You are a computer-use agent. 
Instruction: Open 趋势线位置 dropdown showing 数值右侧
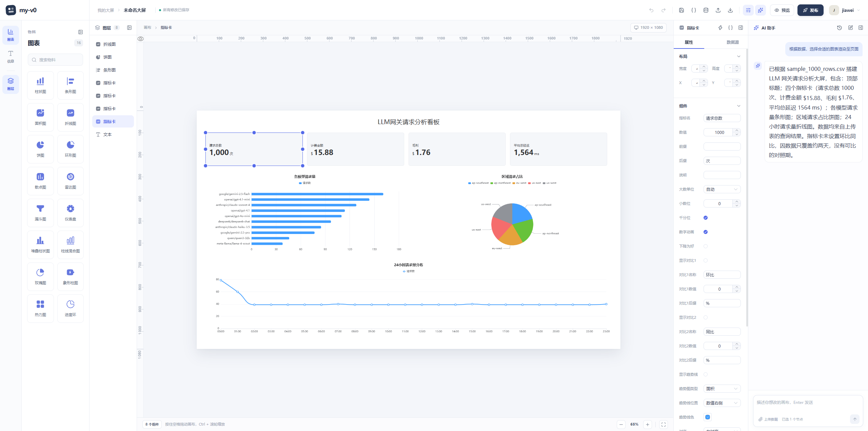point(722,403)
